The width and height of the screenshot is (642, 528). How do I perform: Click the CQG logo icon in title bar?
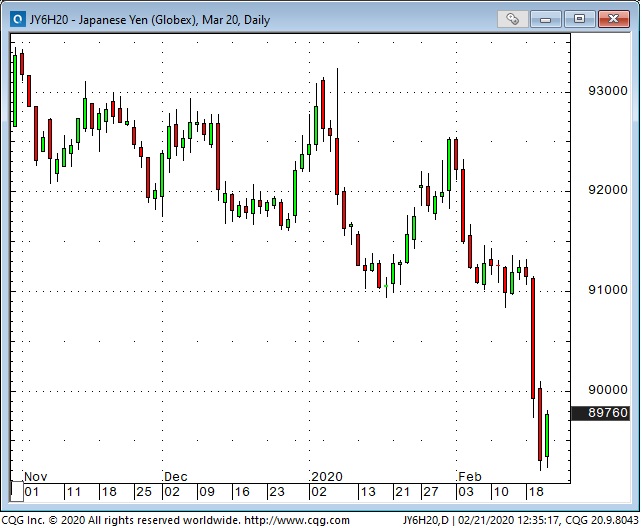point(17,19)
